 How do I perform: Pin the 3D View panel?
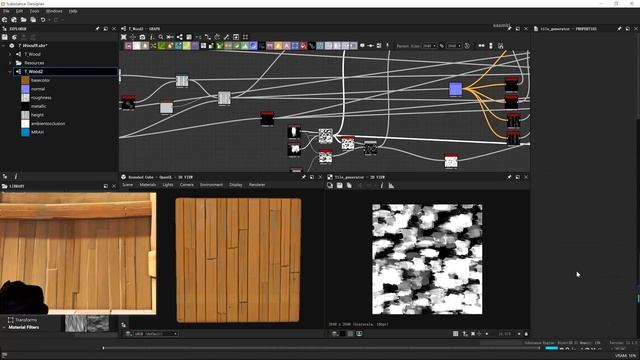coord(304,177)
